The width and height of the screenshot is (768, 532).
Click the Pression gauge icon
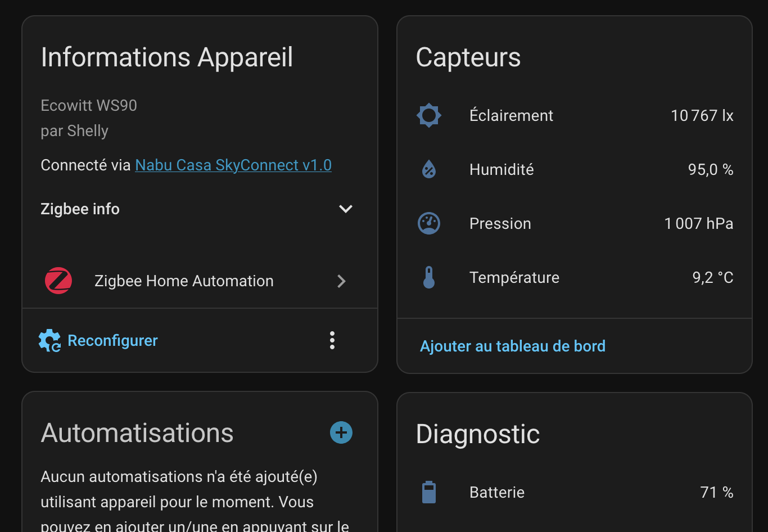(428, 223)
